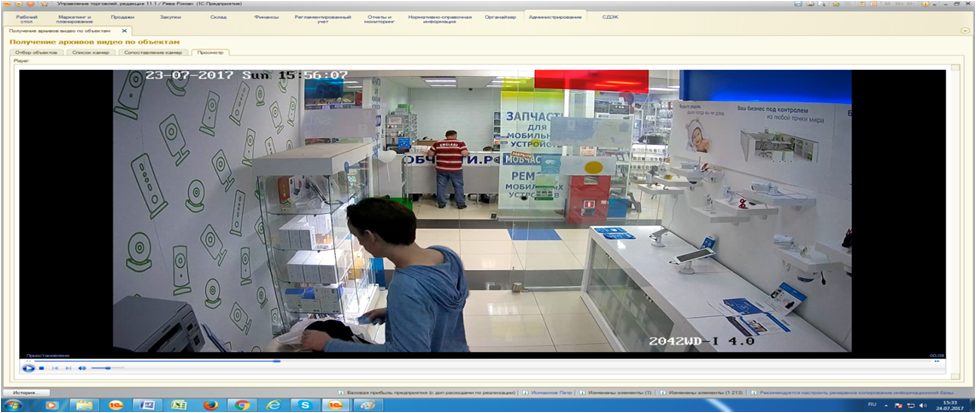Viewport: 976px width, 413px height.
Task: Open the Органайзер section
Action: tap(500, 17)
